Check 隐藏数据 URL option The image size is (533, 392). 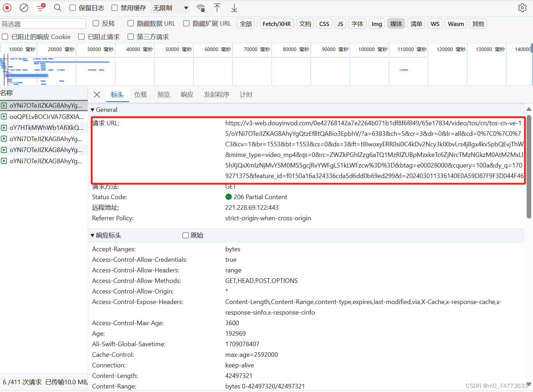click(131, 23)
